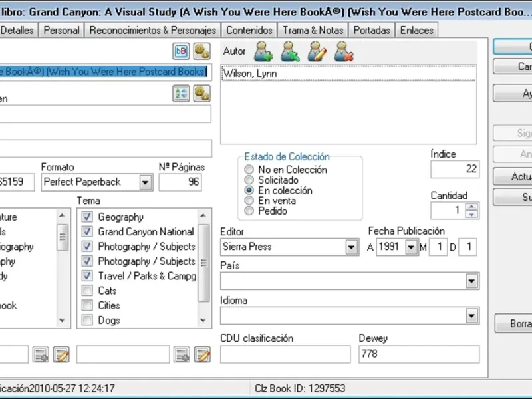Click the Índice field showing 22
532x399 pixels.
coord(455,169)
